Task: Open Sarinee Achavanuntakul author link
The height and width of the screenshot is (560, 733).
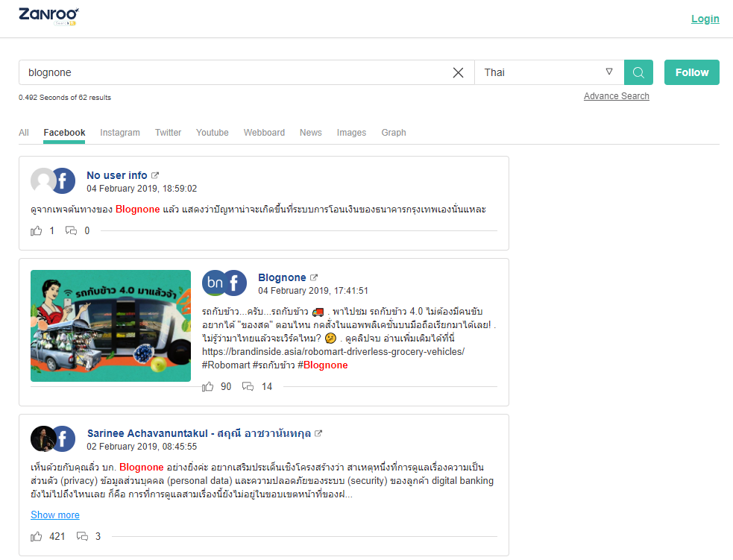Action: 199,433
